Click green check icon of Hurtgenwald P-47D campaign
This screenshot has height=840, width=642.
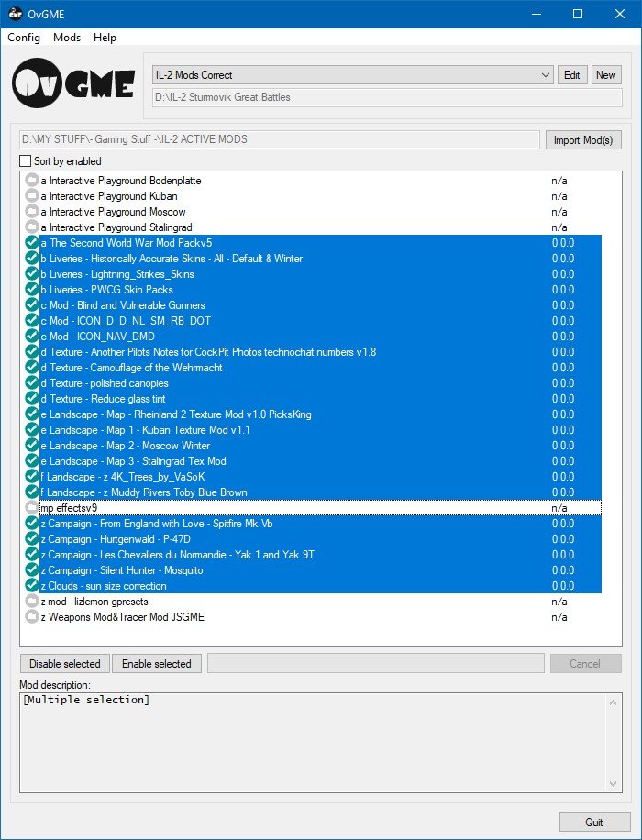pos(31,539)
